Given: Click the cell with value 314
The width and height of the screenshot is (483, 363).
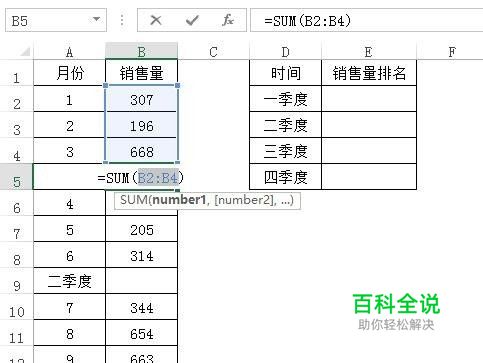Looking at the screenshot, I should pos(141,255).
